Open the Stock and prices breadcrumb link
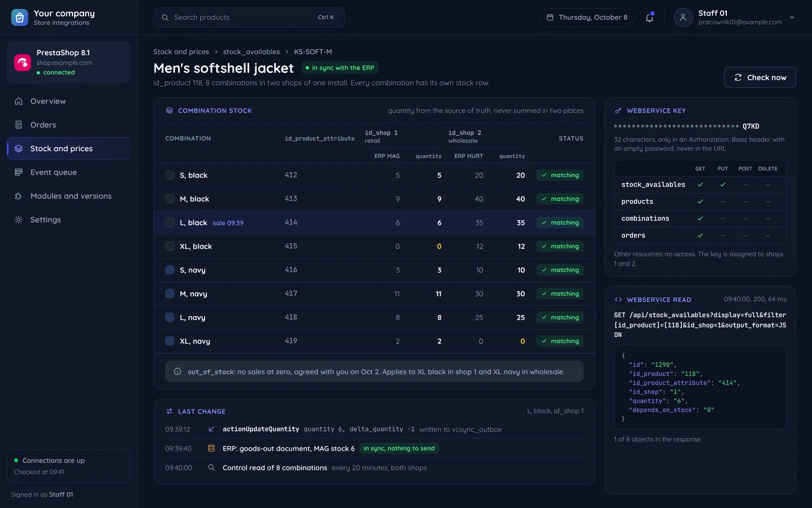The height and width of the screenshot is (508, 812). coord(181,52)
